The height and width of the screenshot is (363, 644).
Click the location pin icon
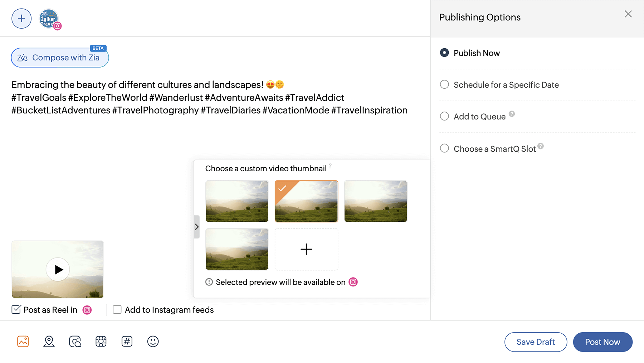[49, 342]
